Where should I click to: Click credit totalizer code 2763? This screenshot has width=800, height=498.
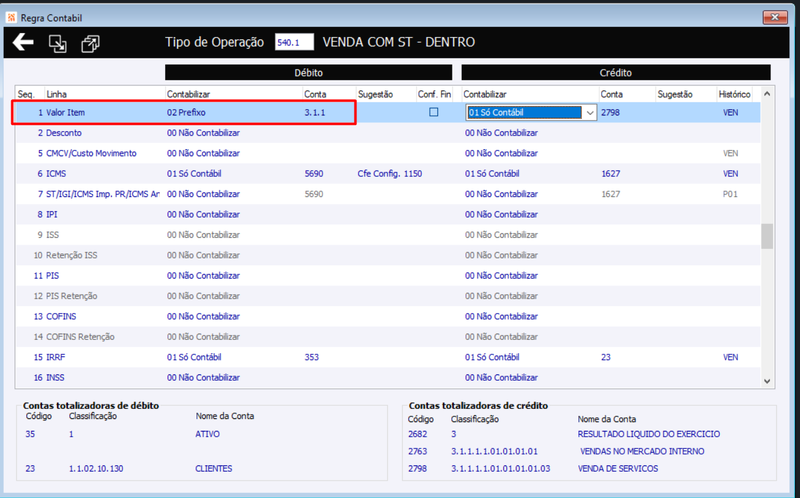[x=417, y=452]
